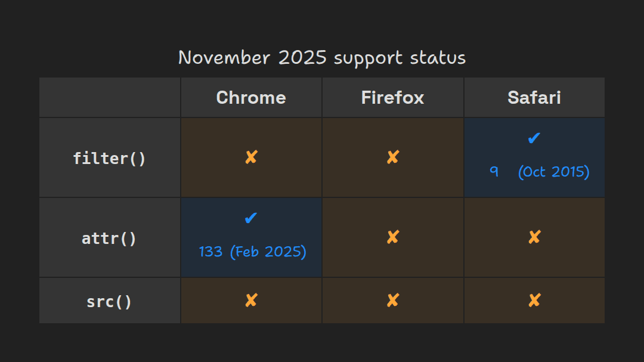Click the cross icon for attr() in Safari
The image size is (644, 362).
click(x=534, y=237)
